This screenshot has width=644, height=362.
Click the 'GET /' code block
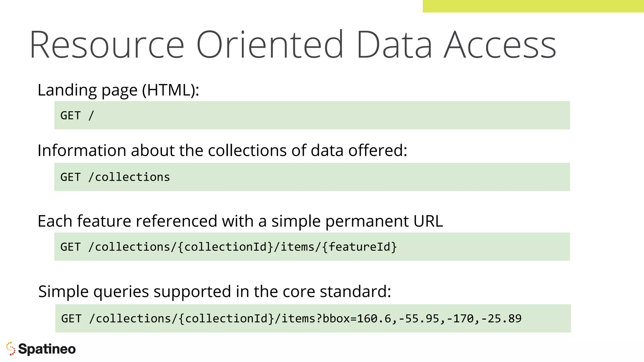click(x=312, y=115)
